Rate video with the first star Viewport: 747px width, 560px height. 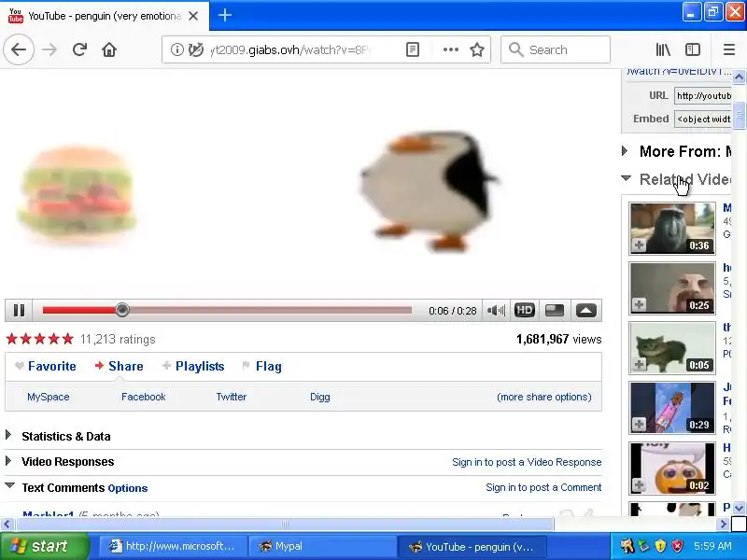[x=12, y=339]
